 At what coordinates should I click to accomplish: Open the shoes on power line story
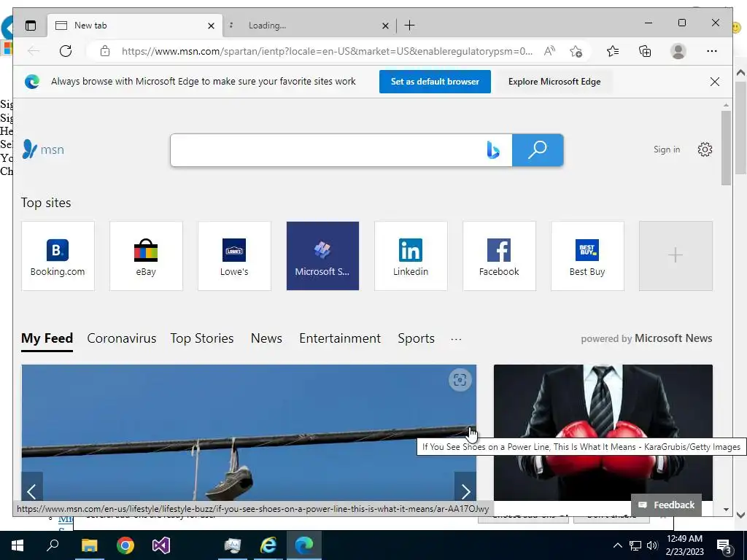tap(249, 432)
